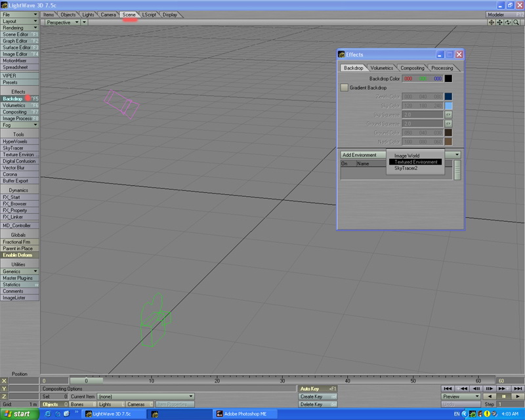Open the Volumetrics tab in Effects
Screen dimensions: 525x420
[x=382, y=68]
